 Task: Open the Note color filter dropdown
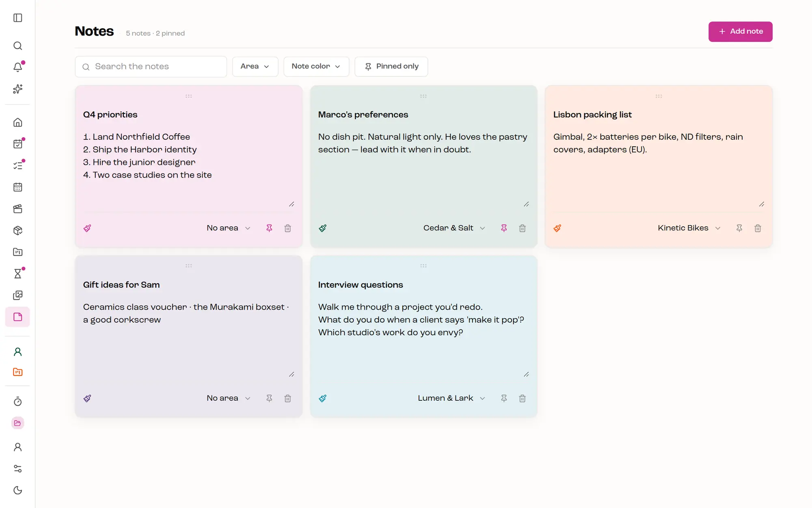(316, 66)
